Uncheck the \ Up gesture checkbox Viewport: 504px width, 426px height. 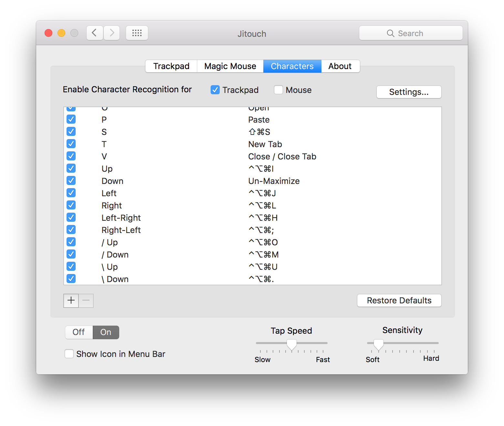71,267
